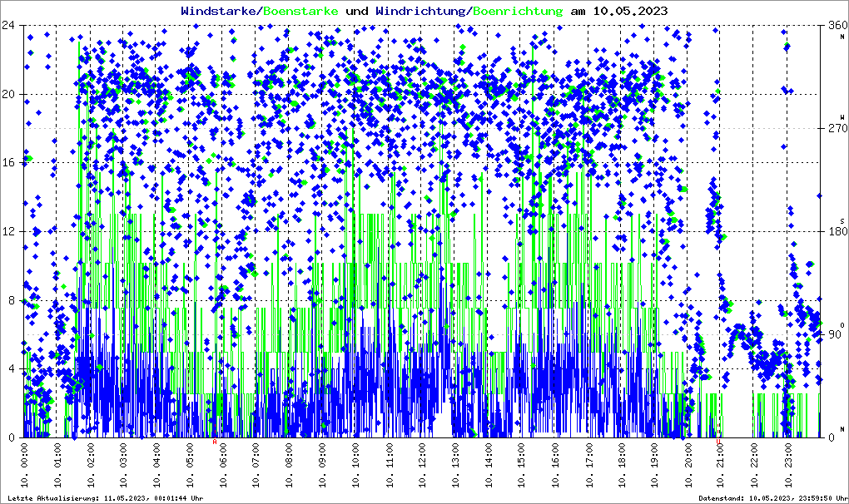This screenshot has width=849, height=504.
Task: Click the 14:00 time axis label
Action: [x=488, y=465]
